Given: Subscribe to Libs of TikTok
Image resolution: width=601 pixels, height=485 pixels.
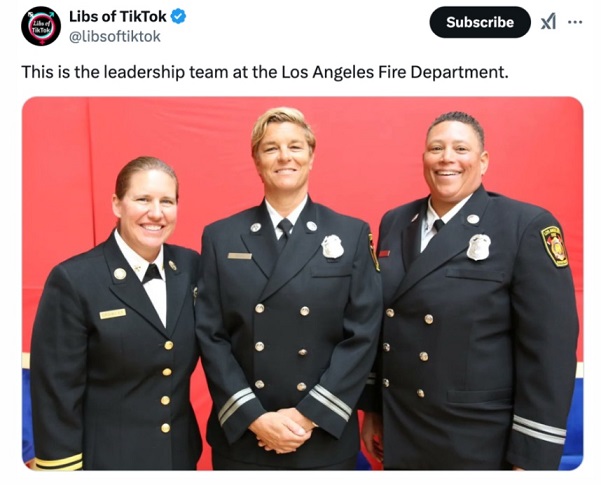Looking at the screenshot, I should [x=480, y=22].
